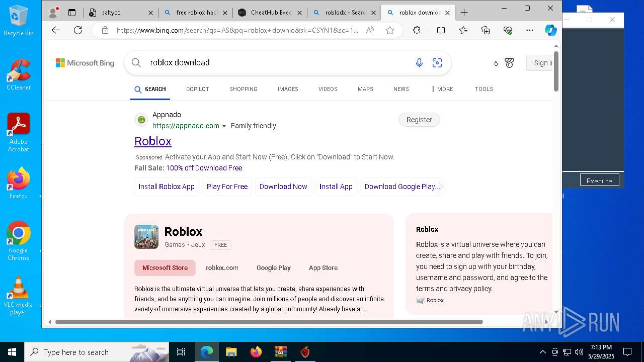Open VLC media player desktop shortcut

click(19, 296)
